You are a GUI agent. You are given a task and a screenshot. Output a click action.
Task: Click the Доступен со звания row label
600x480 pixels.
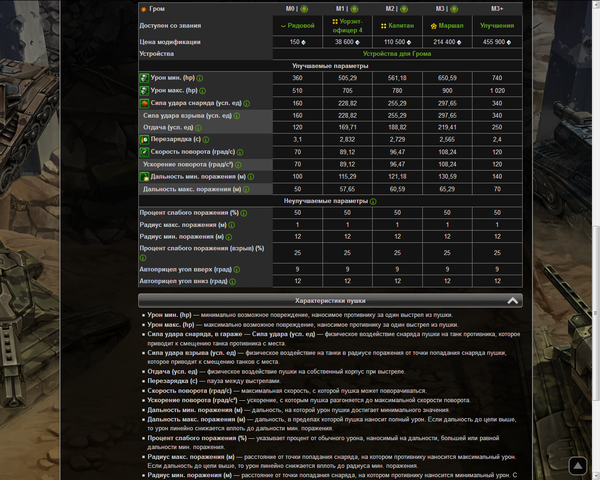(170, 26)
